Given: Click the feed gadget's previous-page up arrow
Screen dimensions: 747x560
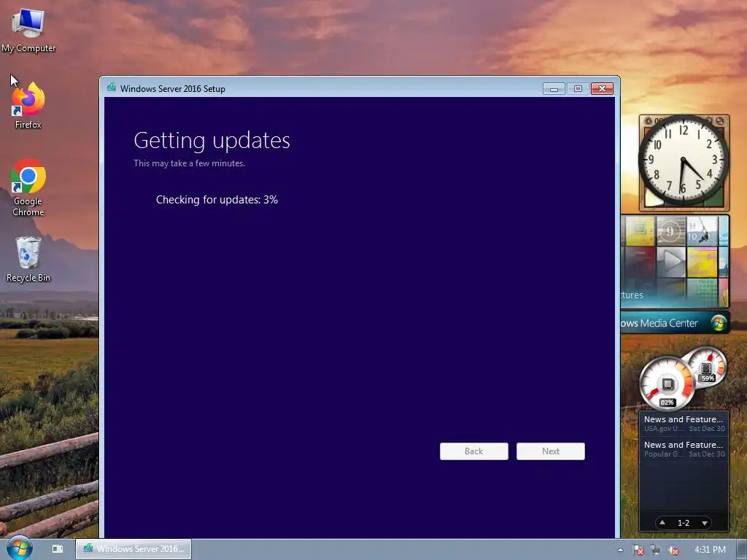Looking at the screenshot, I should [662, 522].
